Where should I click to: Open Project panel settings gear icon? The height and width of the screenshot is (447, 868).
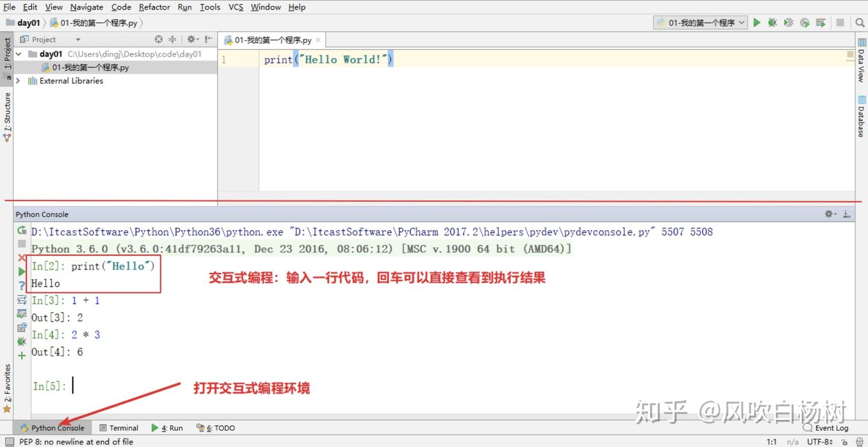[190, 39]
